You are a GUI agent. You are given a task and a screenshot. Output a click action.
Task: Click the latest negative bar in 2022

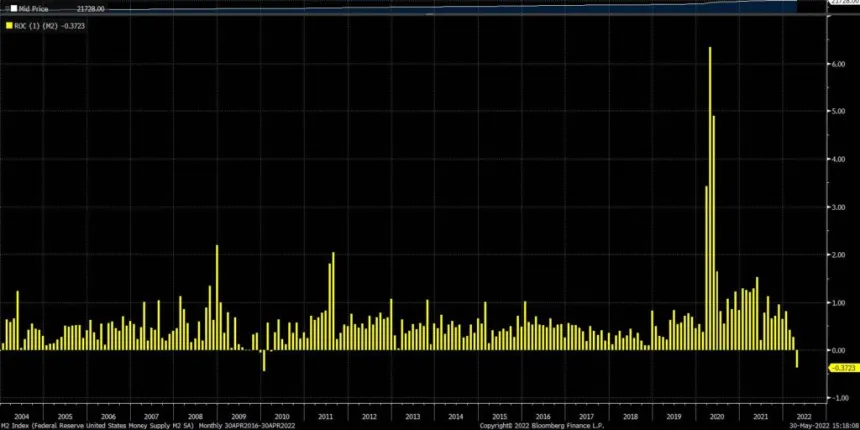click(797, 359)
